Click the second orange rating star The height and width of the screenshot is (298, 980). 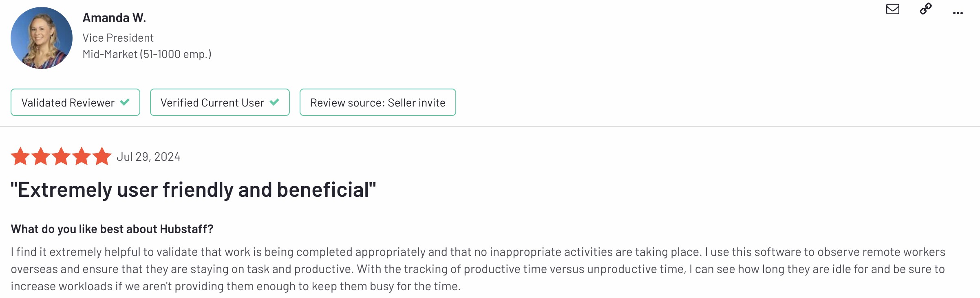click(x=41, y=156)
